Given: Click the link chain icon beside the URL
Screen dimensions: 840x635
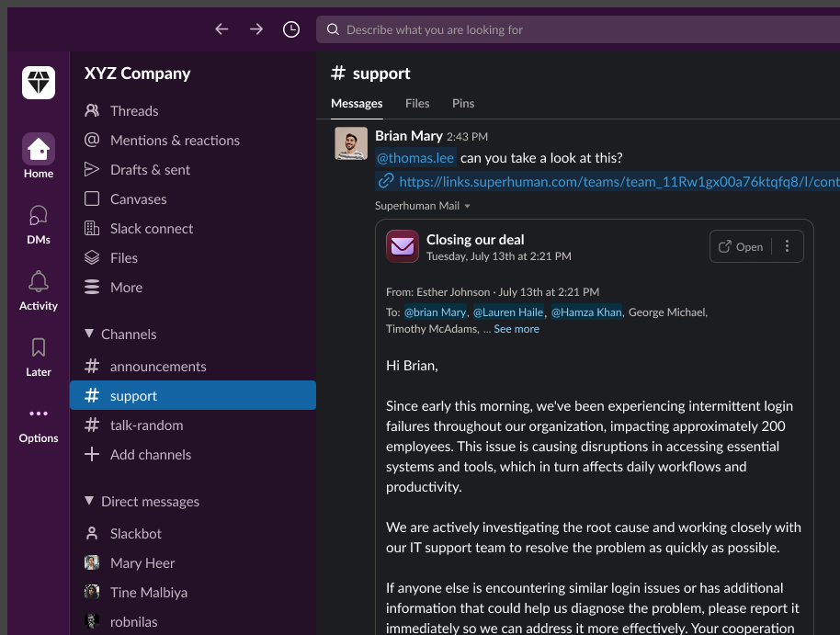Looking at the screenshot, I should [386, 181].
